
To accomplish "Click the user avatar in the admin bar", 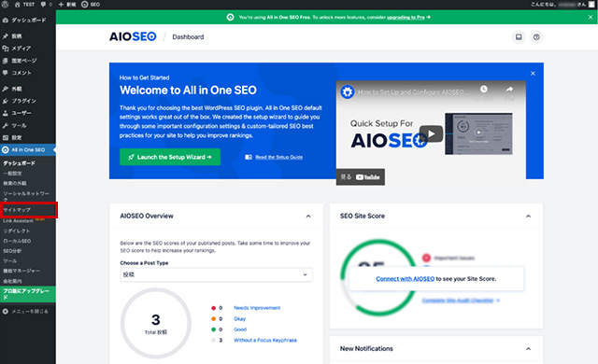I will [x=591, y=4].
